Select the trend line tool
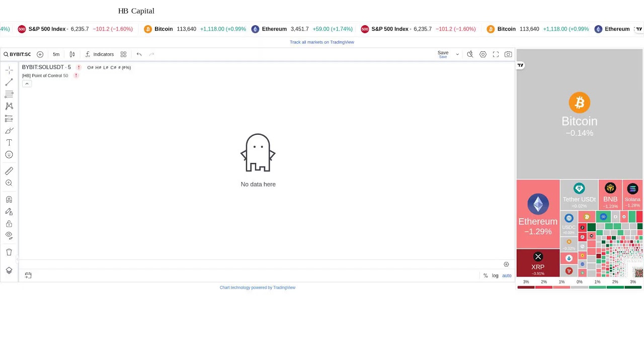Screen dimensions: 644x362 9,82
